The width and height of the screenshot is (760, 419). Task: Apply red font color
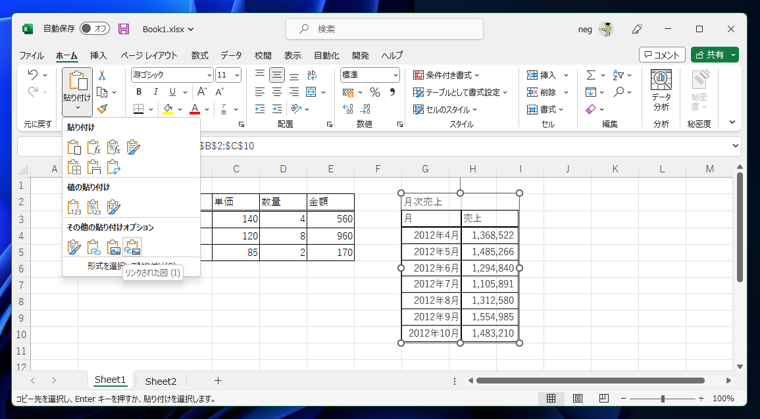pos(195,109)
